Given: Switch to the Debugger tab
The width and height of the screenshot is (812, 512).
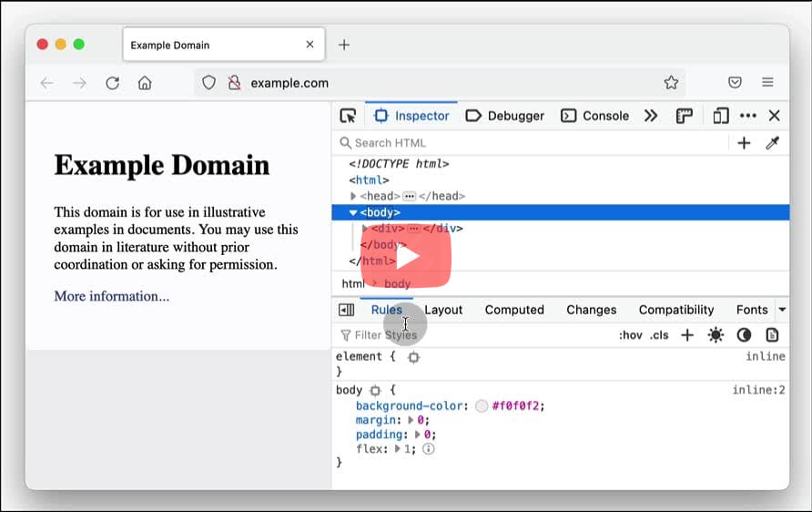Looking at the screenshot, I should pyautogui.click(x=505, y=116).
